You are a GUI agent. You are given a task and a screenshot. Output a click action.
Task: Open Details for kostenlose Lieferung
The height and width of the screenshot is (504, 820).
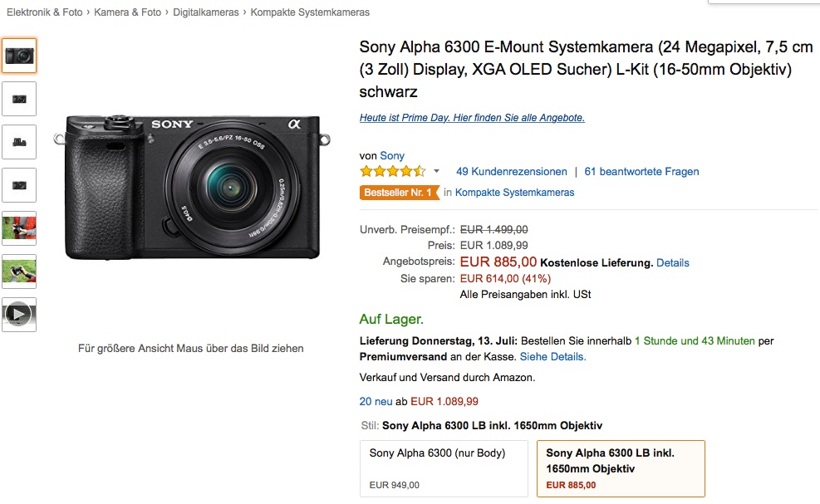pos(673,262)
